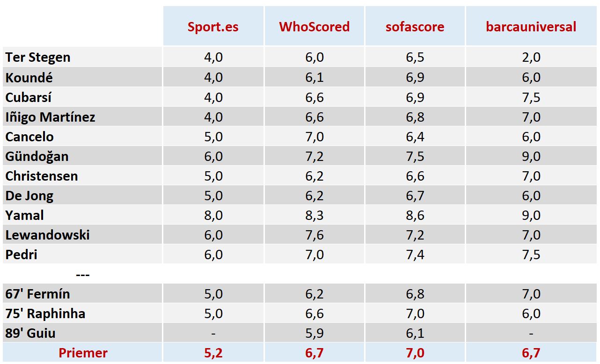Select the barcauniversal column header
Viewport: 600px width, 364px height.
click(x=531, y=27)
